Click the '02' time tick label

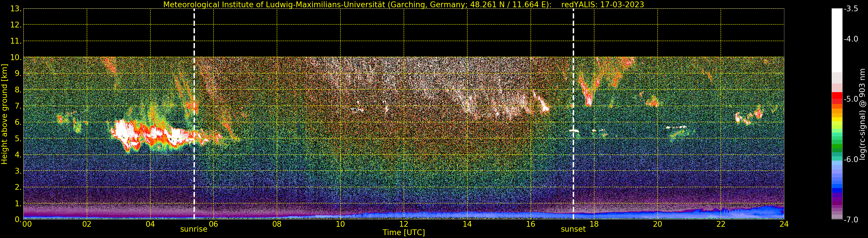(x=87, y=224)
